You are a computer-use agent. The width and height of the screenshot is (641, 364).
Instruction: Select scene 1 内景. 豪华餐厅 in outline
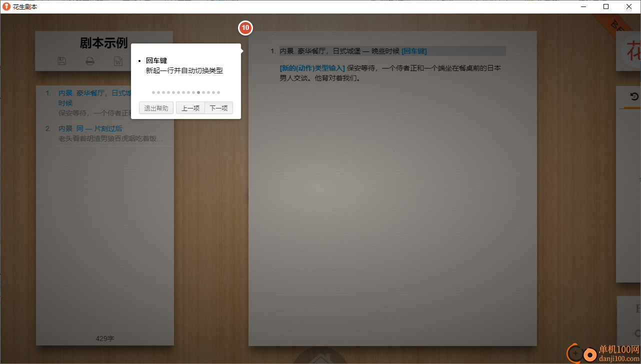pos(95,97)
